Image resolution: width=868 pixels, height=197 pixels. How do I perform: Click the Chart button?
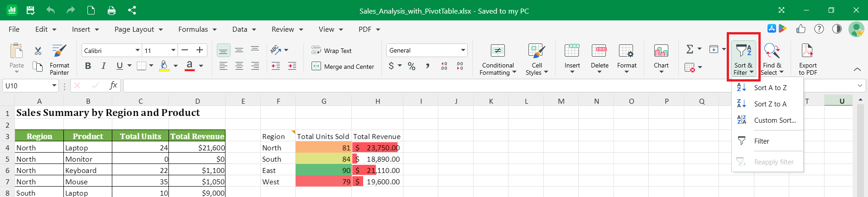point(661,60)
